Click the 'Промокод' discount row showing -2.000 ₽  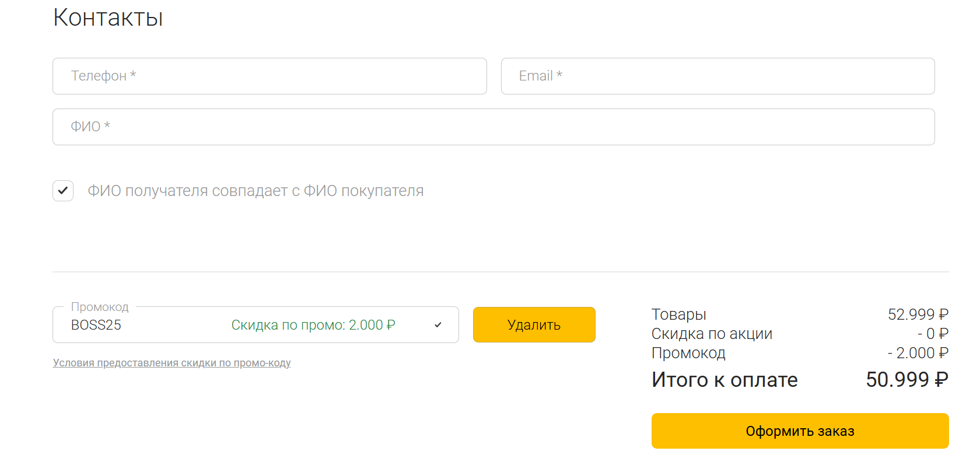click(x=688, y=353)
